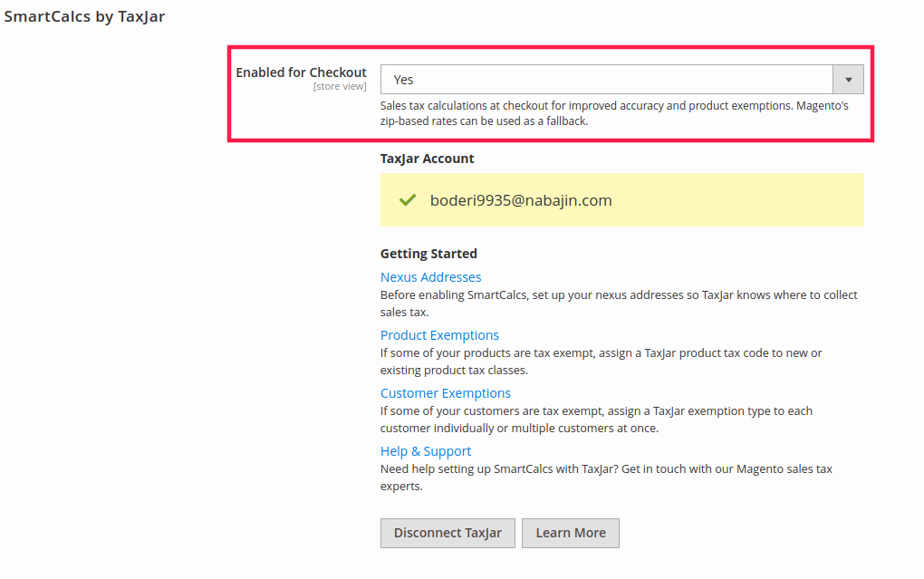Open the Enabled for Checkout dropdown
This screenshot has height=579, width=924.
tap(605, 80)
